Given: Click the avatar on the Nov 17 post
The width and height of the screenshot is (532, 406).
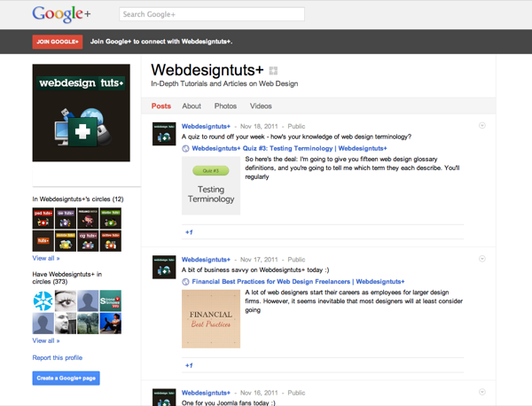Looking at the screenshot, I should click(164, 267).
